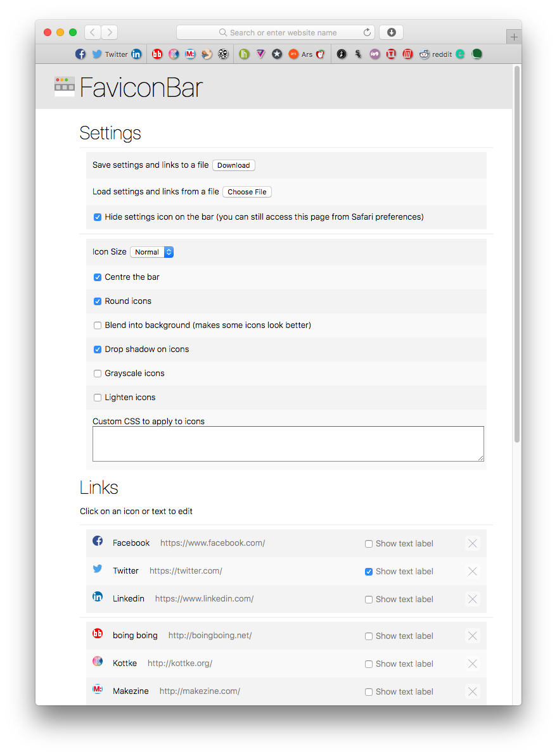Viewport: 557px width, 756px height.
Task: Edit the Linkedin icon in the Links list
Action: click(x=98, y=597)
